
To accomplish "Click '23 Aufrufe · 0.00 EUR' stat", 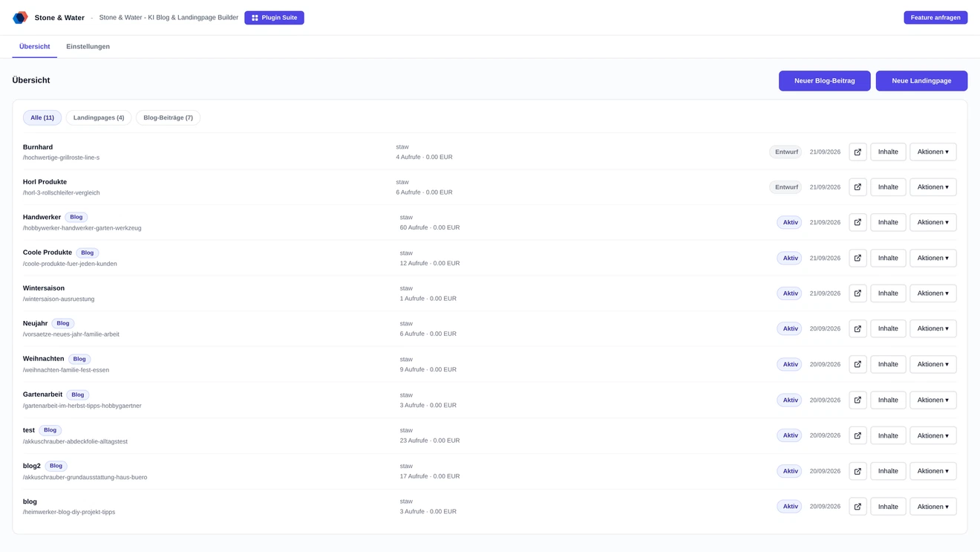I will [430, 441].
